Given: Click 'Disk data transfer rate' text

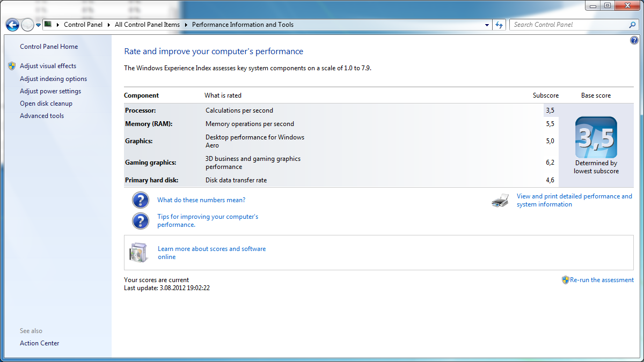Looking at the screenshot, I should [x=236, y=180].
